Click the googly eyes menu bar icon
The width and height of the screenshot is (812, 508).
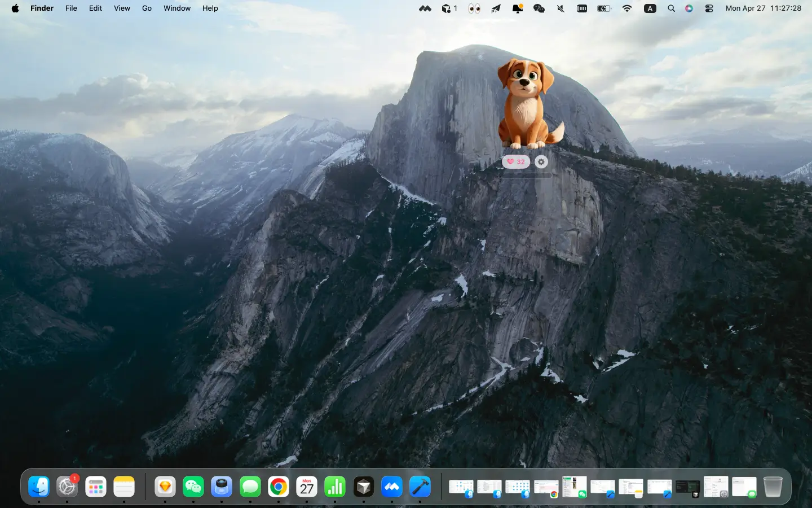tap(474, 8)
